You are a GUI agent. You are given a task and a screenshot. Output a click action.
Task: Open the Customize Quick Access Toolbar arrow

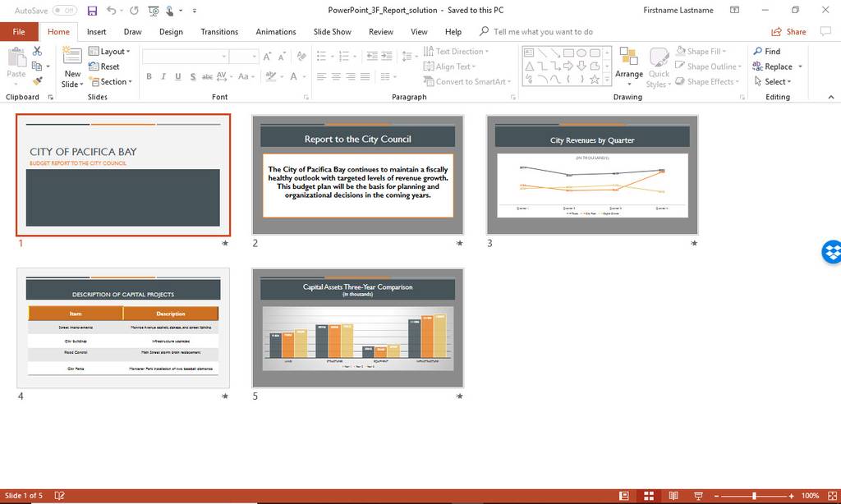point(194,10)
